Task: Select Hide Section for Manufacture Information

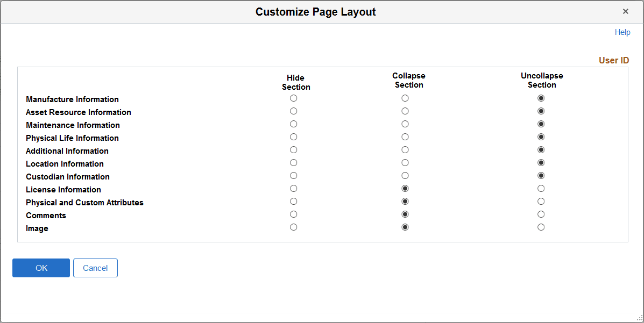Action: (293, 98)
